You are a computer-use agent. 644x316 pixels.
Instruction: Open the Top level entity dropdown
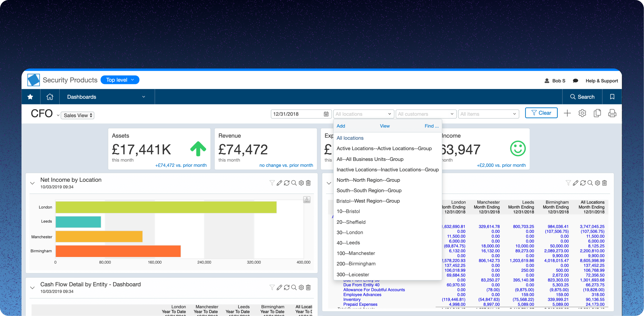(x=120, y=80)
